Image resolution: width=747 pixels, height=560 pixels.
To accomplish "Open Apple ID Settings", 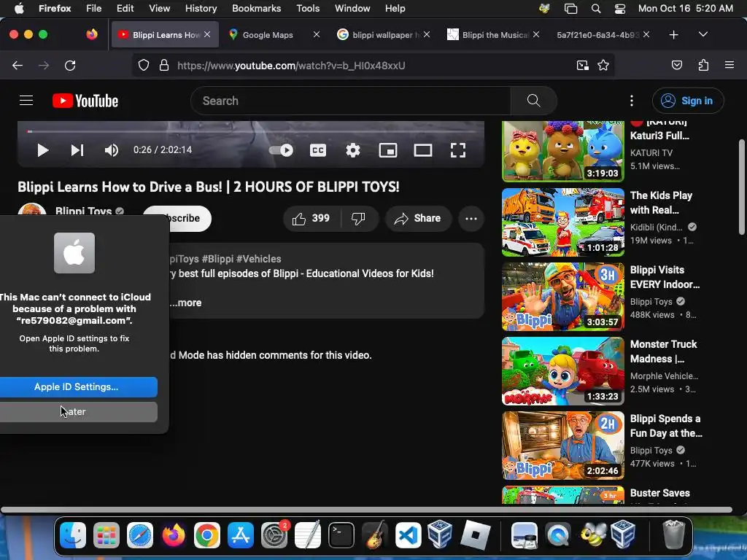I will pyautogui.click(x=77, y=386).
